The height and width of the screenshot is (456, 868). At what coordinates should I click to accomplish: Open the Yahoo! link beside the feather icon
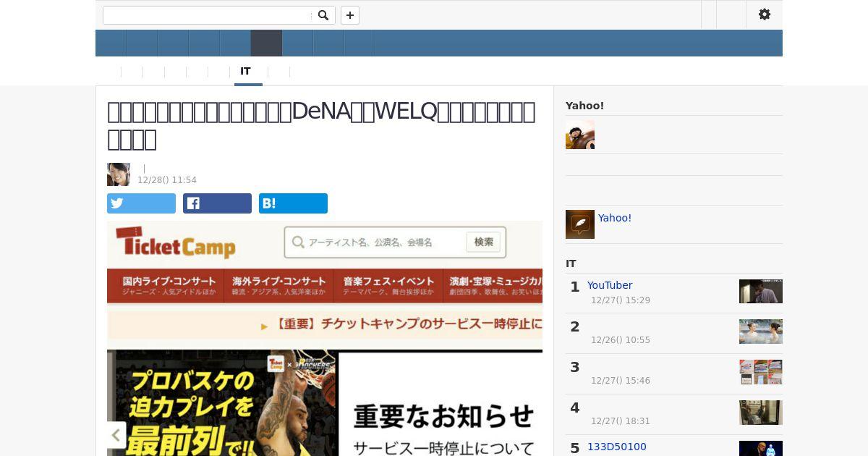tap(615, 218)
